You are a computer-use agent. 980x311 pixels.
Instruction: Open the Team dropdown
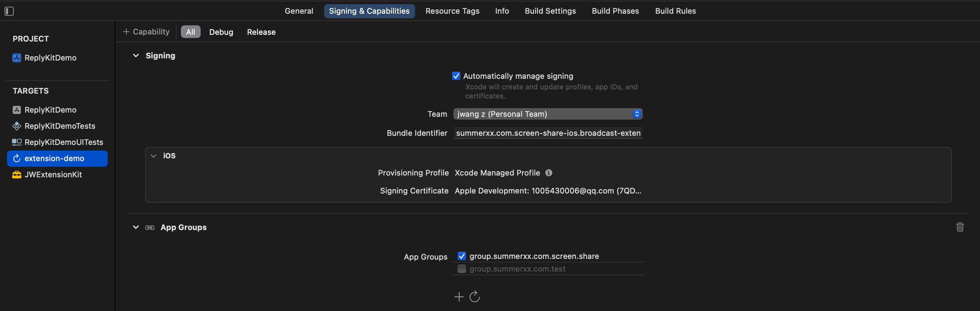[548, 114]
